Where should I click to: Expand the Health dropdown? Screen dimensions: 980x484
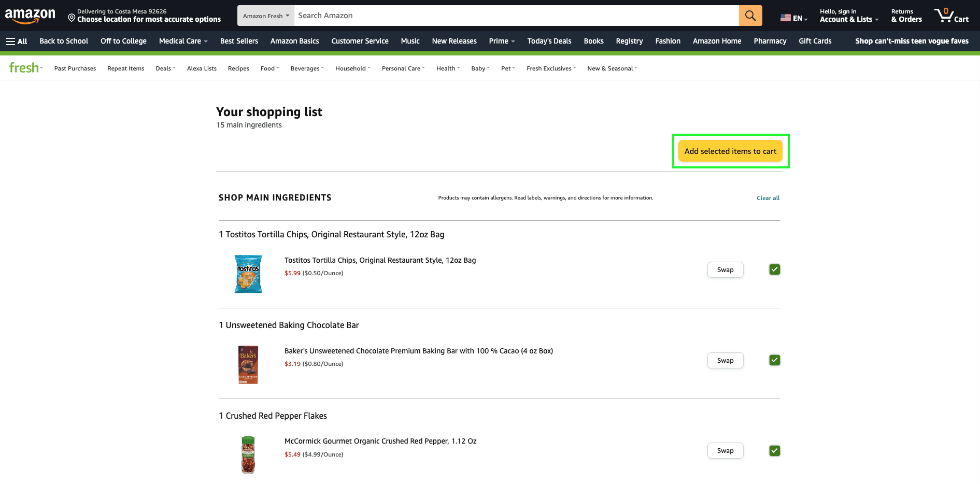click(x=448, y=68)
